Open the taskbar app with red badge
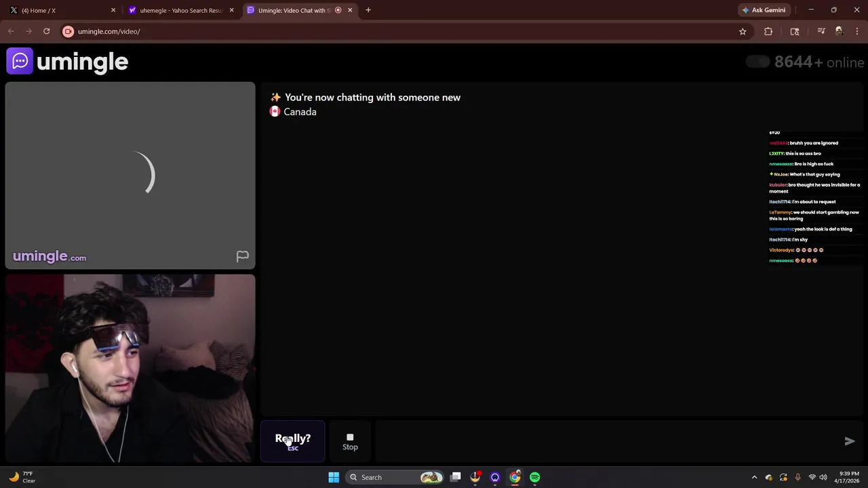This screenshot has height=488, width=868. coord(475,477)
